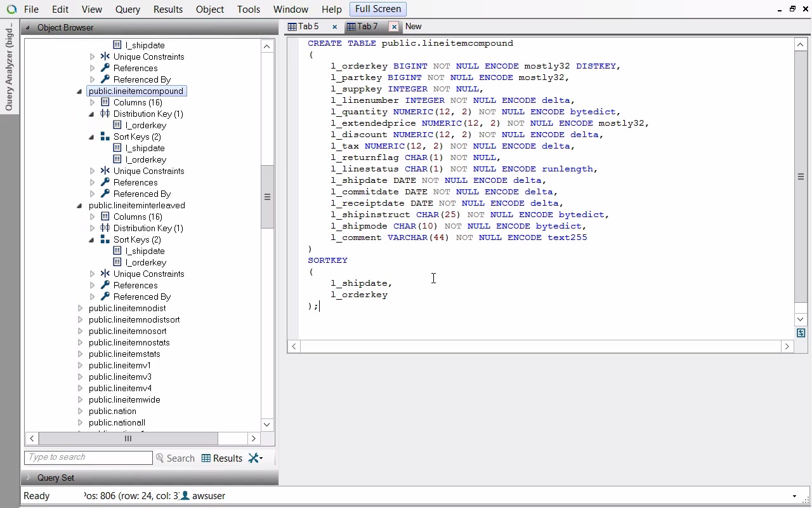
Task: Open the tools wrench dropdown icon
Action: [254, 458]
